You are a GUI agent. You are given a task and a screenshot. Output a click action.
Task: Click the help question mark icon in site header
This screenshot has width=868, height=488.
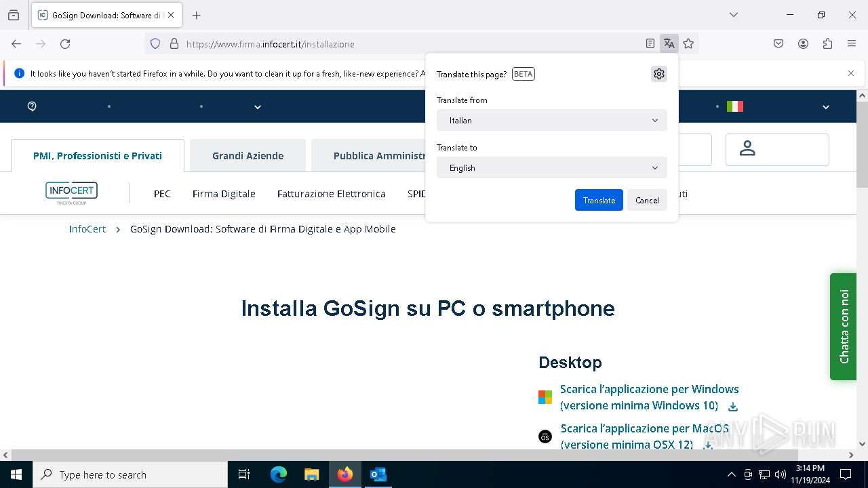(x=32, y=106)
